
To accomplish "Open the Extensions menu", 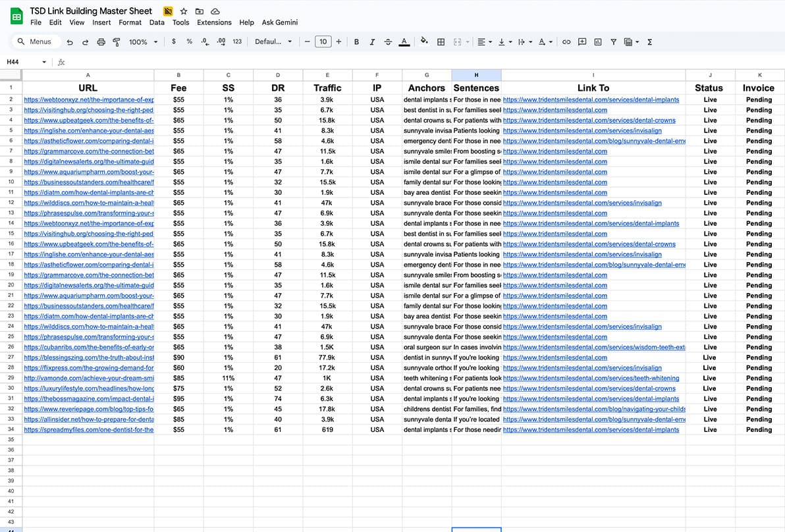I will click(x=214, y=22).
